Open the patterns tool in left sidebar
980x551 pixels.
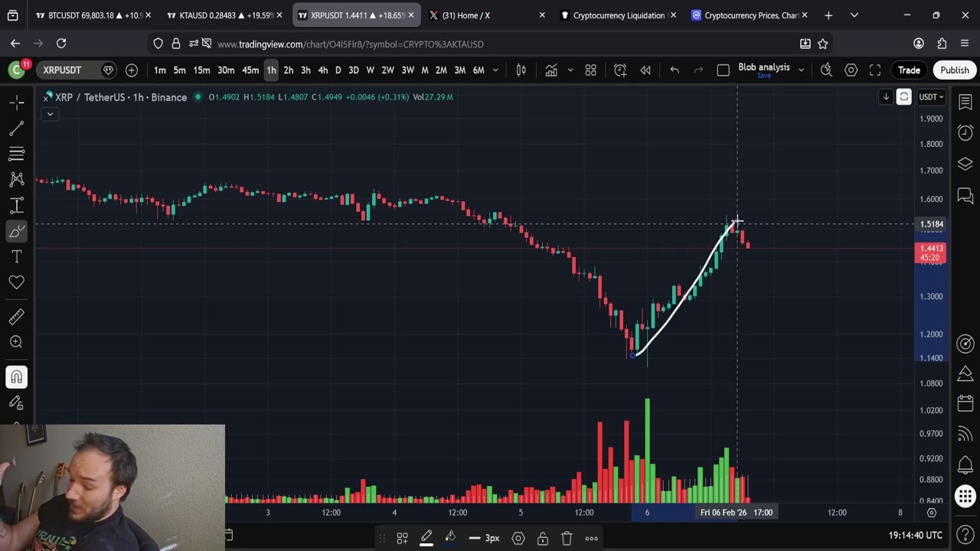click(x=16, y=180)
